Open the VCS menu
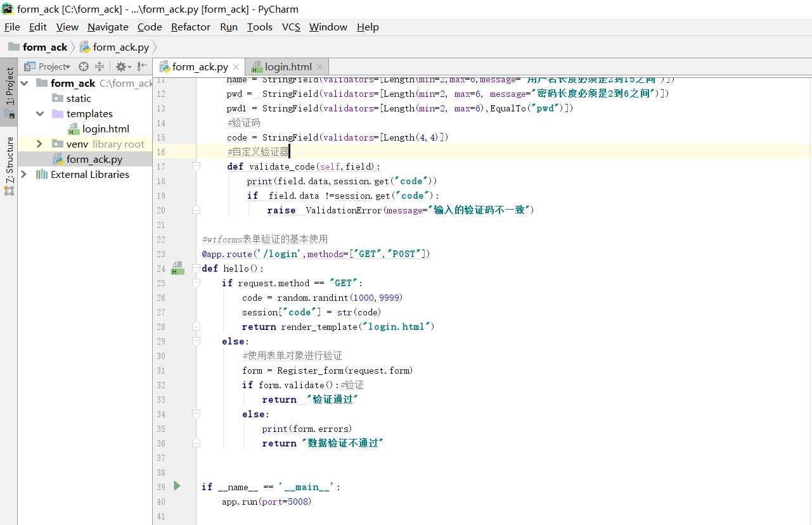 point(291,27)
